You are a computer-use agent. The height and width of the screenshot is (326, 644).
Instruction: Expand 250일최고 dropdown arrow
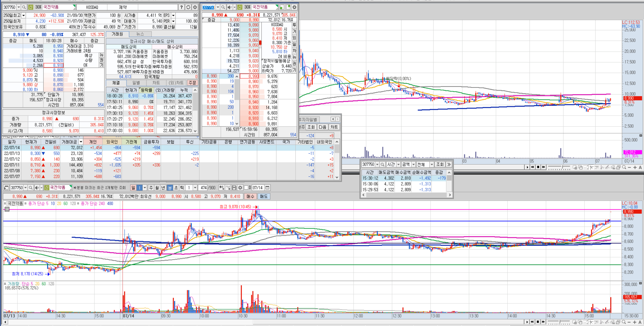(23, 15)
